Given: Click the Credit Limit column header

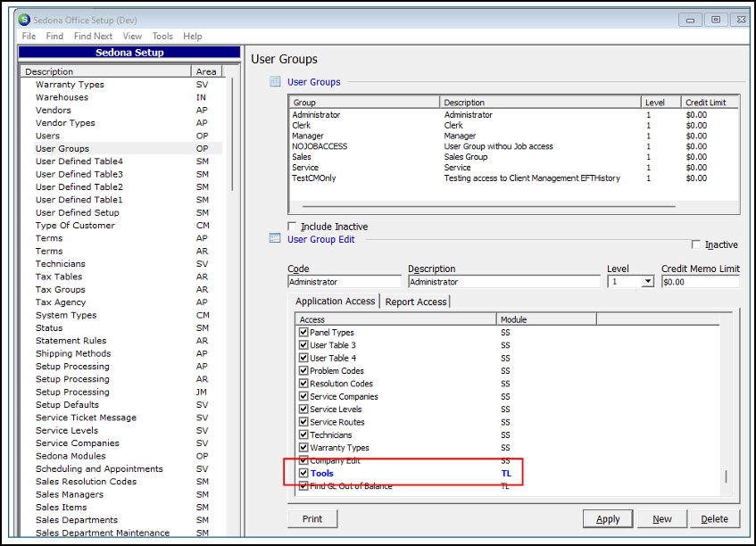Looking at the screenshot, I should [710, 103].
